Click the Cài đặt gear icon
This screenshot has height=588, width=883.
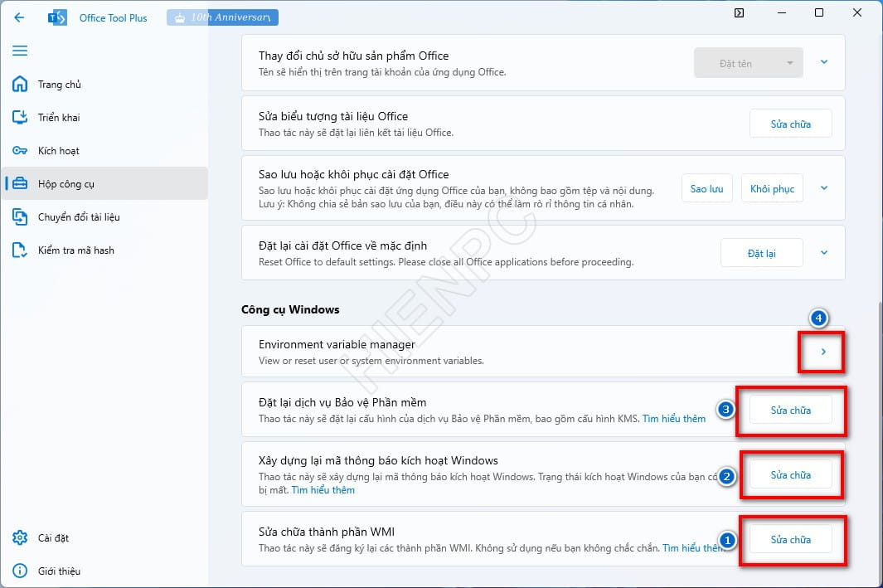click(x=20, y=538)
